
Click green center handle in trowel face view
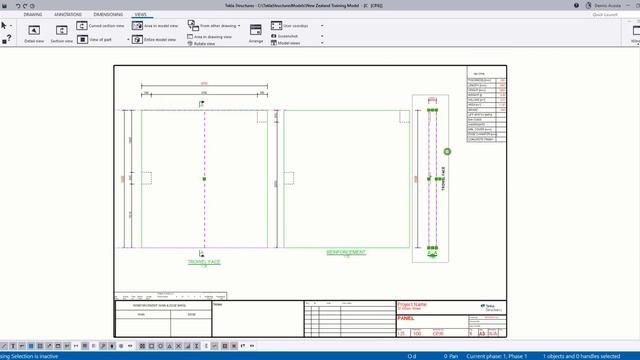(204, 179)
